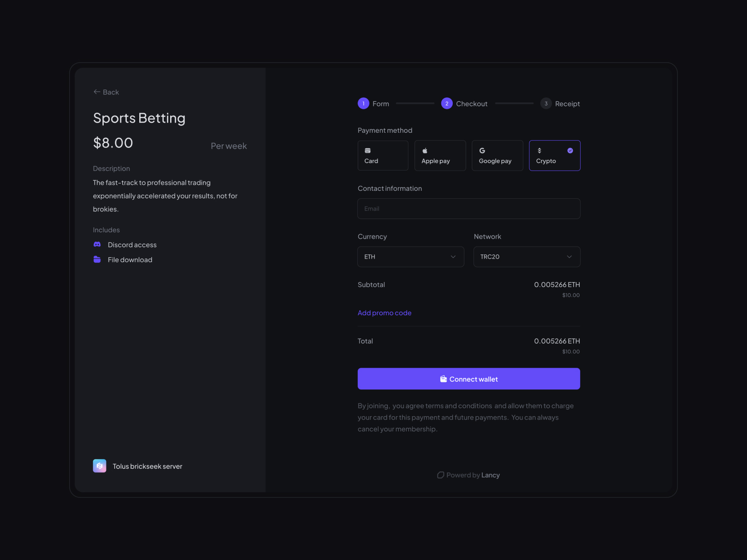747x560 pixels.
Task: Click the Subtotal 0.005266 ETH amount
Action: 557,285
